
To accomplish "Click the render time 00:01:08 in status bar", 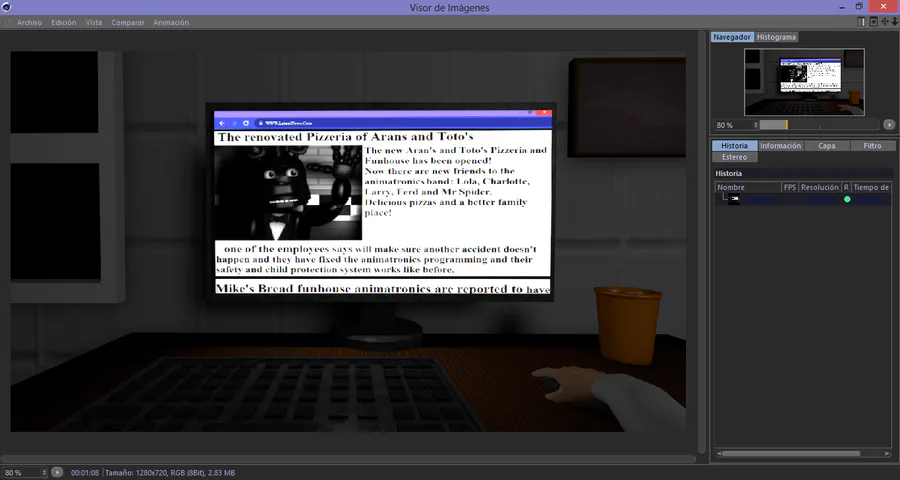I will [85, 473].
